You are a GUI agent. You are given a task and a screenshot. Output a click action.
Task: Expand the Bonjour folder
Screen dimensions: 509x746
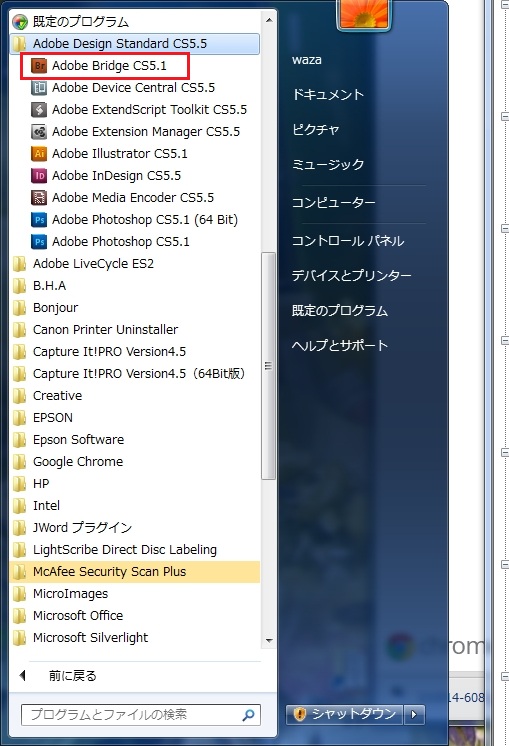[135, 307]
